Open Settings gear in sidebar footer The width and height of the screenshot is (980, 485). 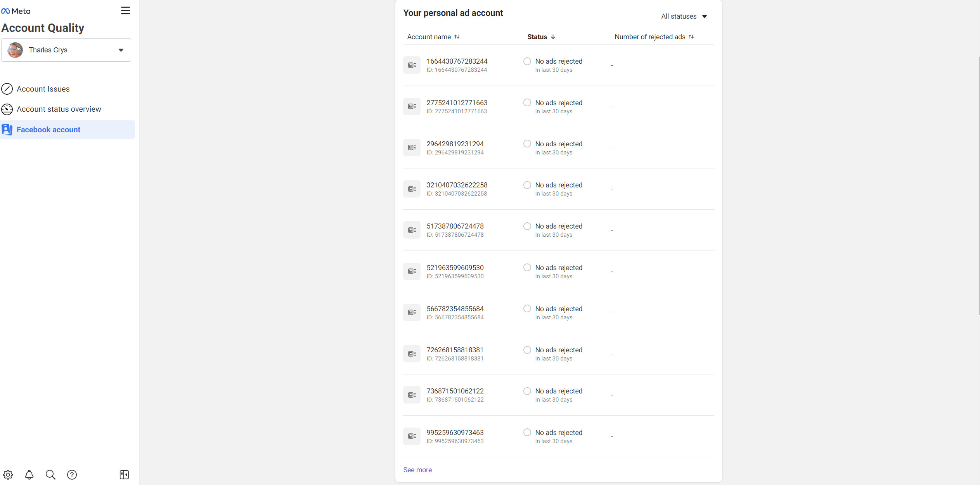tap(8, 475)
